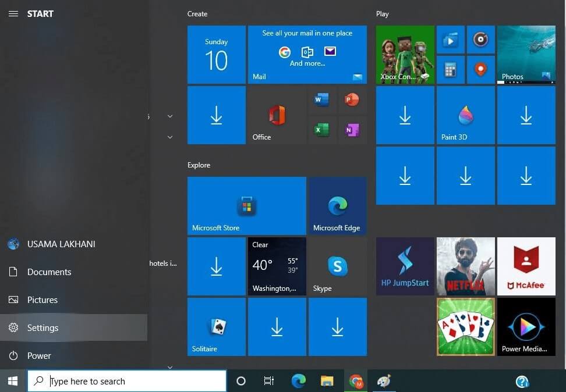
Task: Open the Washington weather tile
Action: (x=277, y=266)
